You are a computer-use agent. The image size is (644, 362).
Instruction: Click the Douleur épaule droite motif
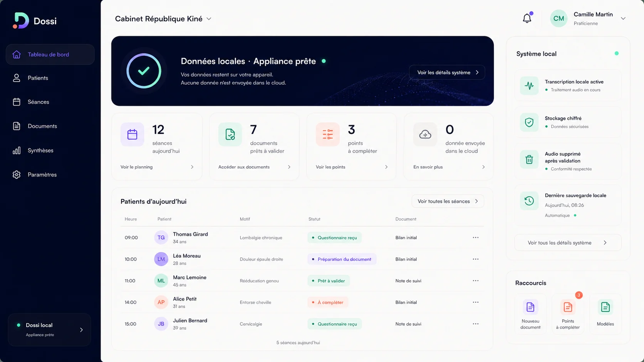tap(261, 259)
